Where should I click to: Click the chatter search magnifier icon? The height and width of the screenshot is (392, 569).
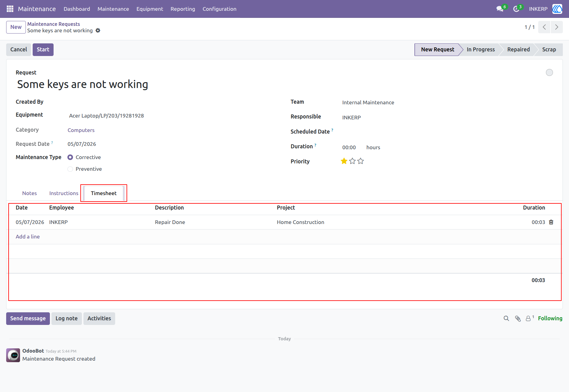pos(506,318)
